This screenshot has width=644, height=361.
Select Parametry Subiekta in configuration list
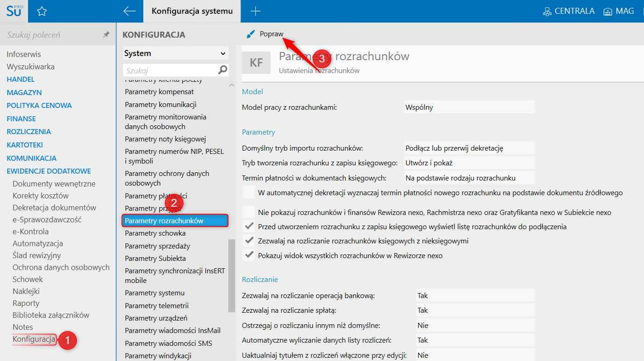click(155, 258)
